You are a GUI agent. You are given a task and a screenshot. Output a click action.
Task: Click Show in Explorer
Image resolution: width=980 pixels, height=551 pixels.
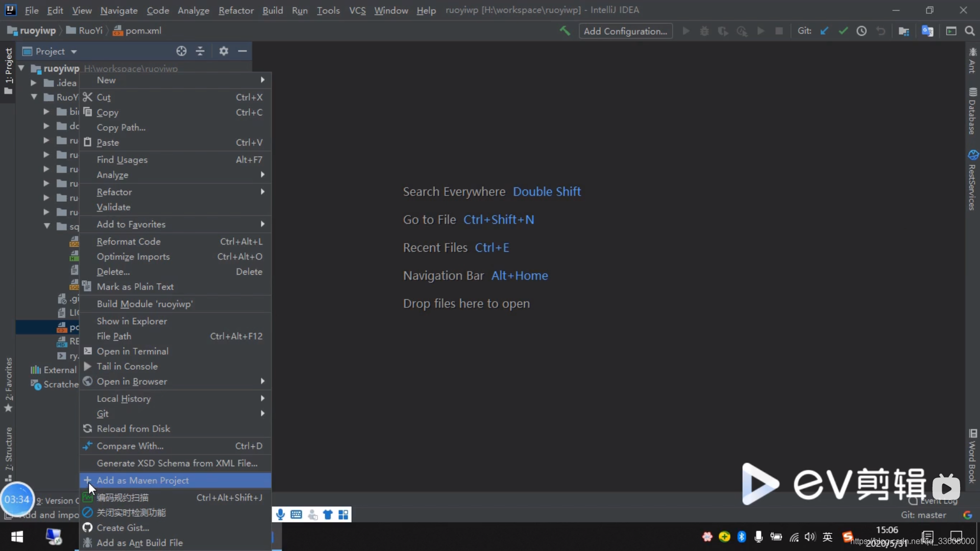[x=176, y=321]
